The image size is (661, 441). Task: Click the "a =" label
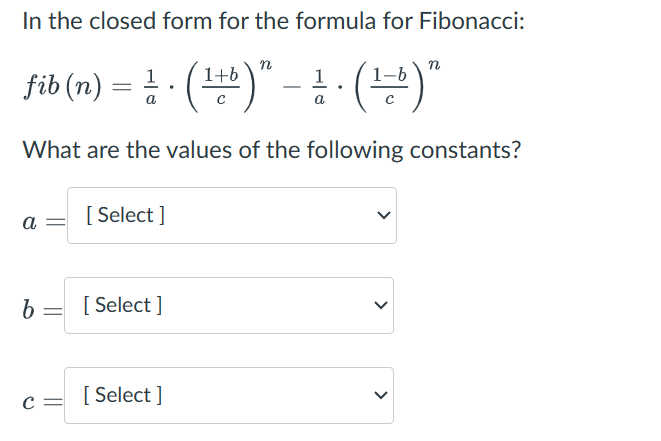(x=40, y=219)
